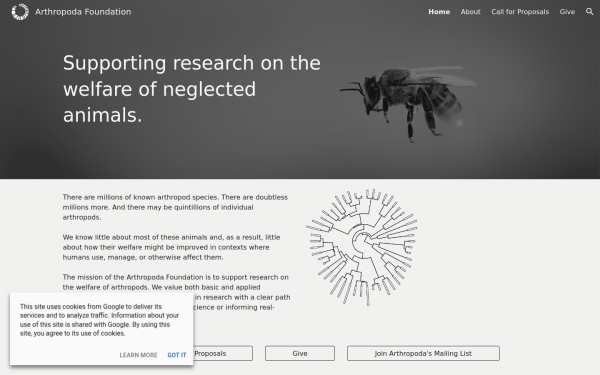Click the Arthropoda Foundation circular logo
The image size is (600, 375).
[20, 11]
